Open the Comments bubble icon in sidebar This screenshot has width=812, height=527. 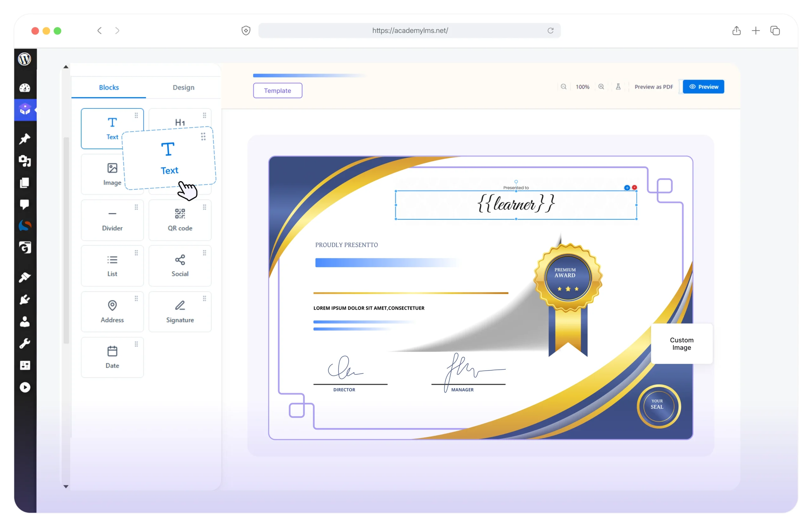click(x=24, y=204)
